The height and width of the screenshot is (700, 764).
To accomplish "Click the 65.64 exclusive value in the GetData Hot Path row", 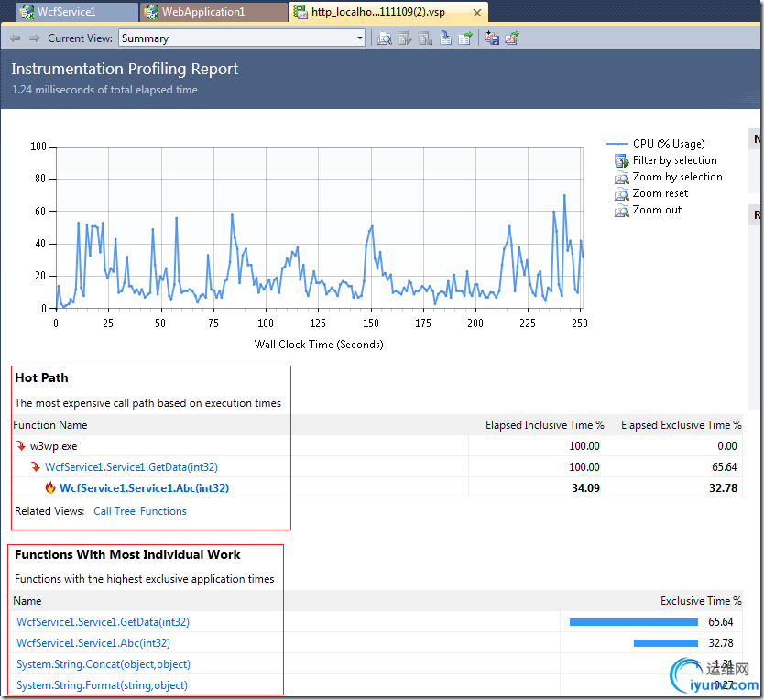I will [724, 467].
